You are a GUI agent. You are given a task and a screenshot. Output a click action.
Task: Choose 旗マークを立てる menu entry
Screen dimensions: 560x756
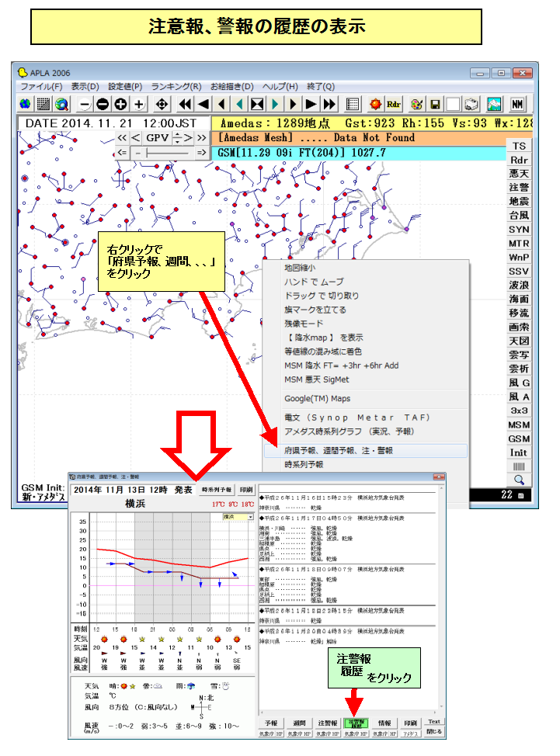(366, 310)
